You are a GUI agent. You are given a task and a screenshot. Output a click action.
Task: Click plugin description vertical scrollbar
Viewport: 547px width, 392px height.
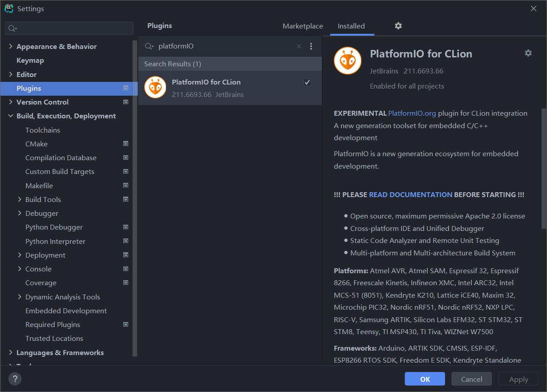point(543,168)
